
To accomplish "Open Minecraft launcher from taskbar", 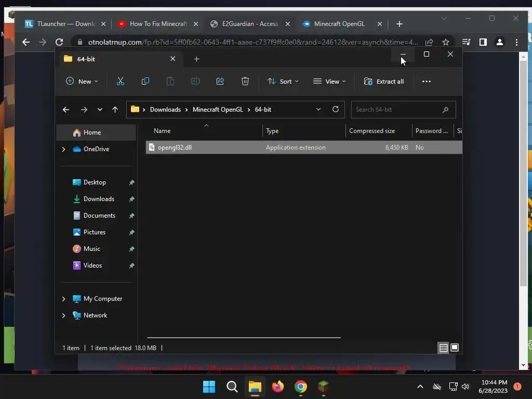I will [x=323, y=387].
